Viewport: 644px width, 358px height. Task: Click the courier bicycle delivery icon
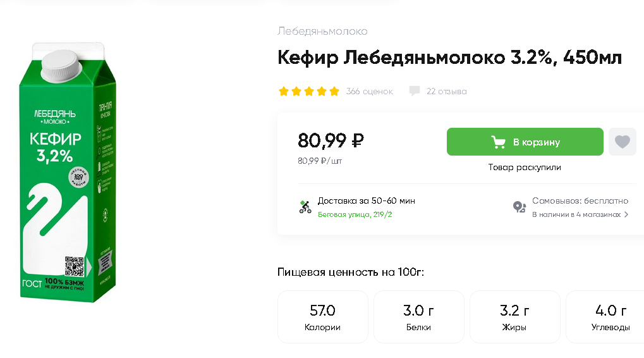pos(305,207)
